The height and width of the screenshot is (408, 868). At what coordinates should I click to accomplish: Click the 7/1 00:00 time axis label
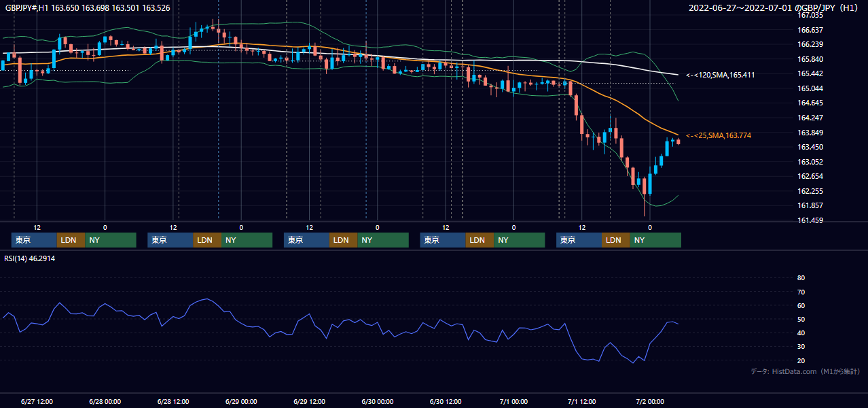[513, 402]
